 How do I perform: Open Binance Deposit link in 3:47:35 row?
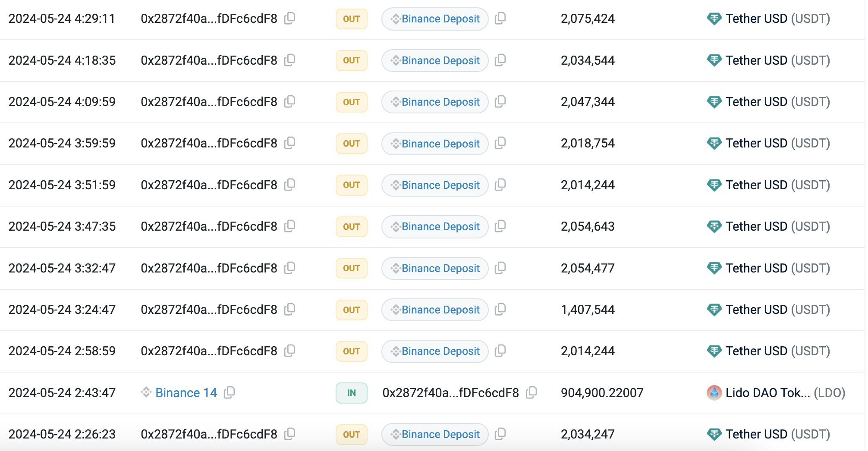point(435,226)
